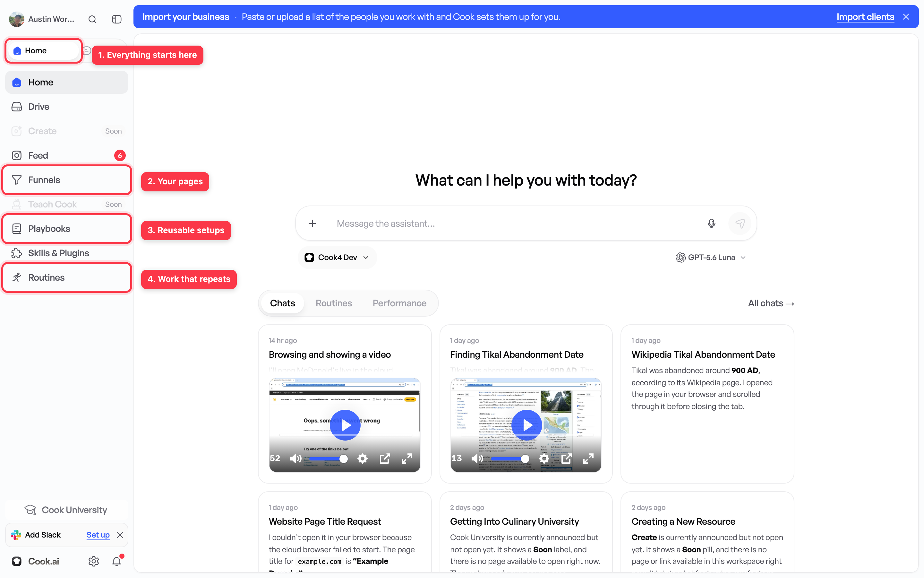The image size is (924, 578).
Task: Enter fullscreen on the Tikal video
Action: (x=588, y=458)
